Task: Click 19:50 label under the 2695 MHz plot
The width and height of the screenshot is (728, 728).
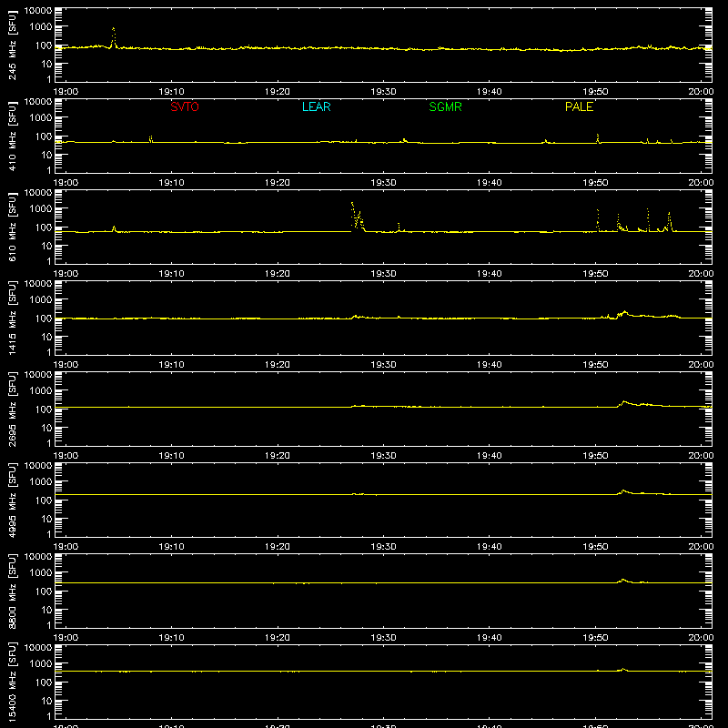Action: tap(595, 456)
